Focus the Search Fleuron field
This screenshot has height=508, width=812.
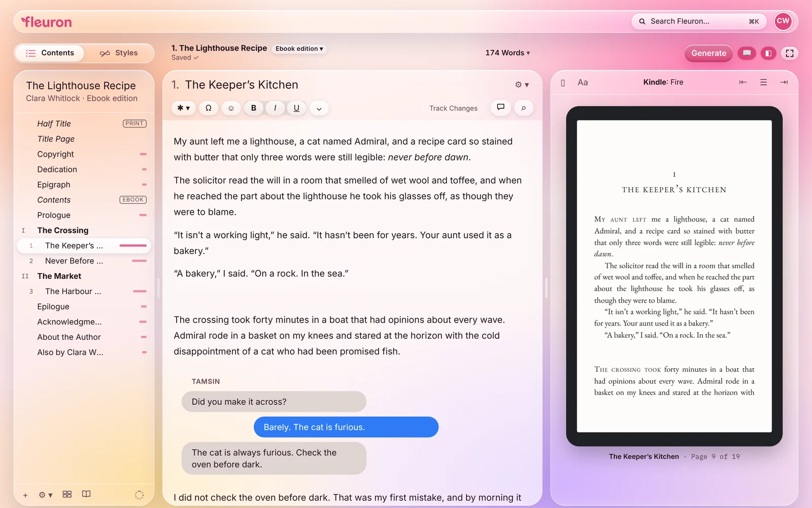pyautogui.click(x=699, y=21)
